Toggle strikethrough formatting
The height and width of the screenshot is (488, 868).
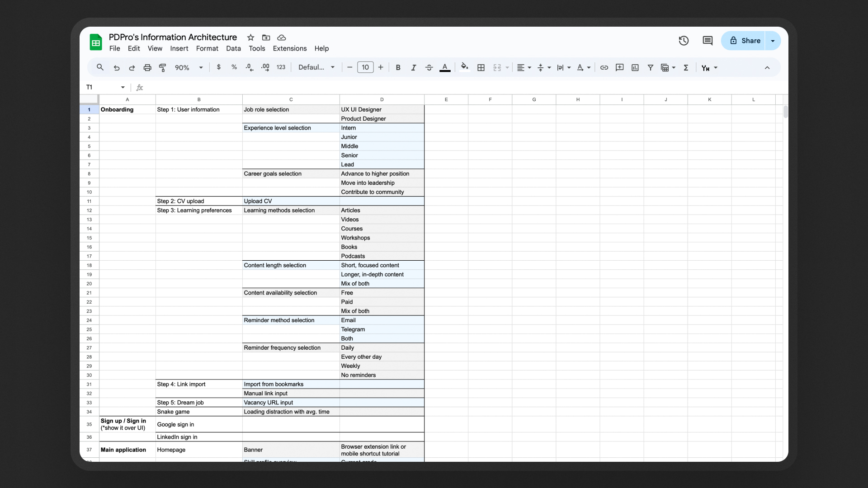[429, 68]
